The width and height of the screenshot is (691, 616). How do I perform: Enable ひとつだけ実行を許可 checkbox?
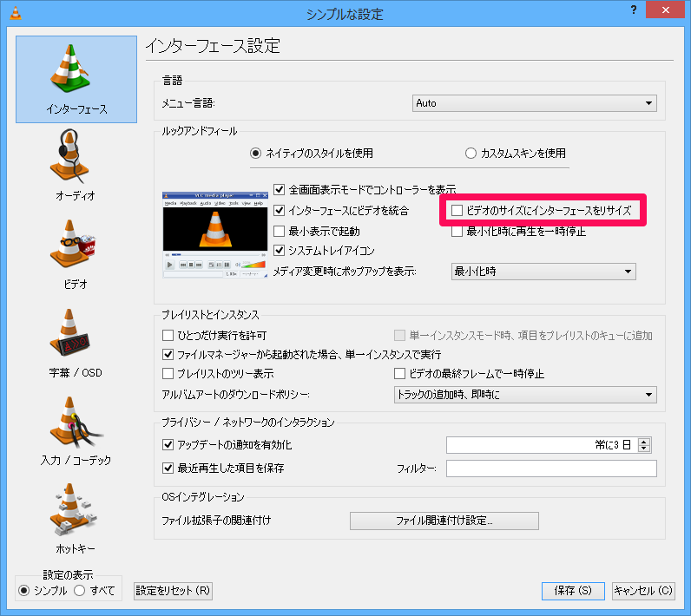(169, 335)
